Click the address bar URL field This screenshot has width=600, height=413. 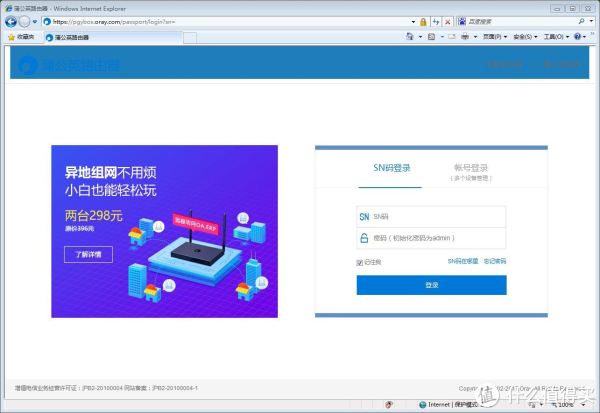(x=230, y=22)
